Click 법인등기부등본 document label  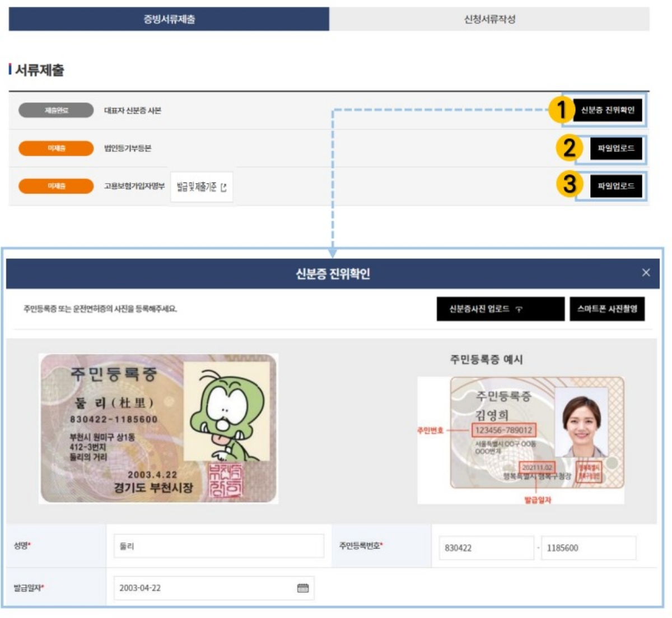[128, 148]
